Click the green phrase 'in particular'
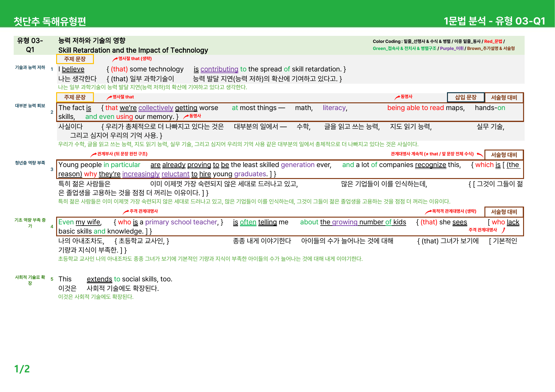The image size is (555, 392). tap(122, 165)
